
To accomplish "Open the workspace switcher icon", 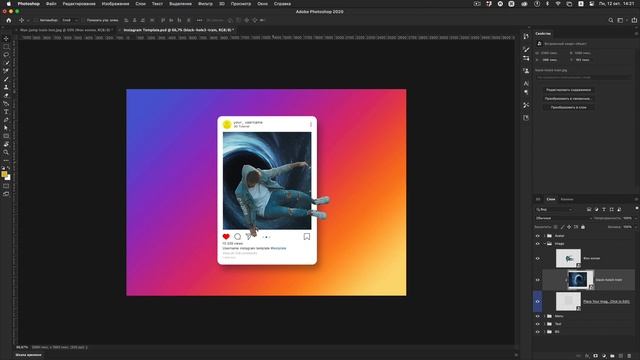I will (620, 20).
